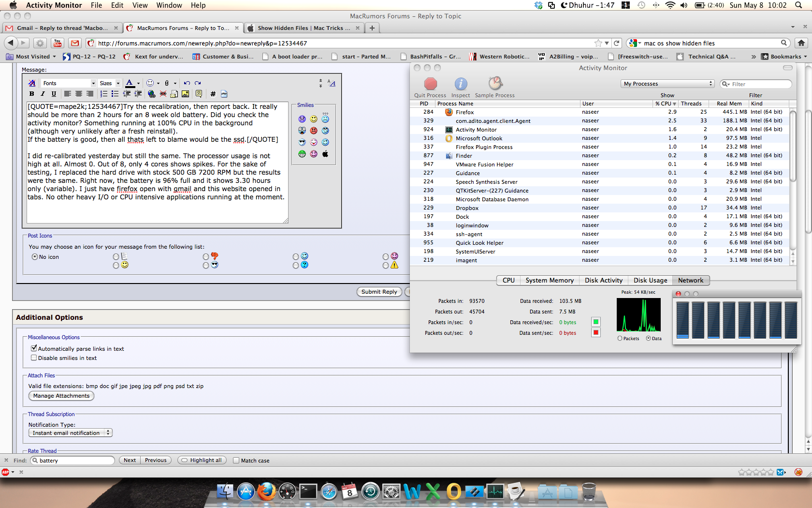Toggle italic formatting in message editor

(43, 94)
